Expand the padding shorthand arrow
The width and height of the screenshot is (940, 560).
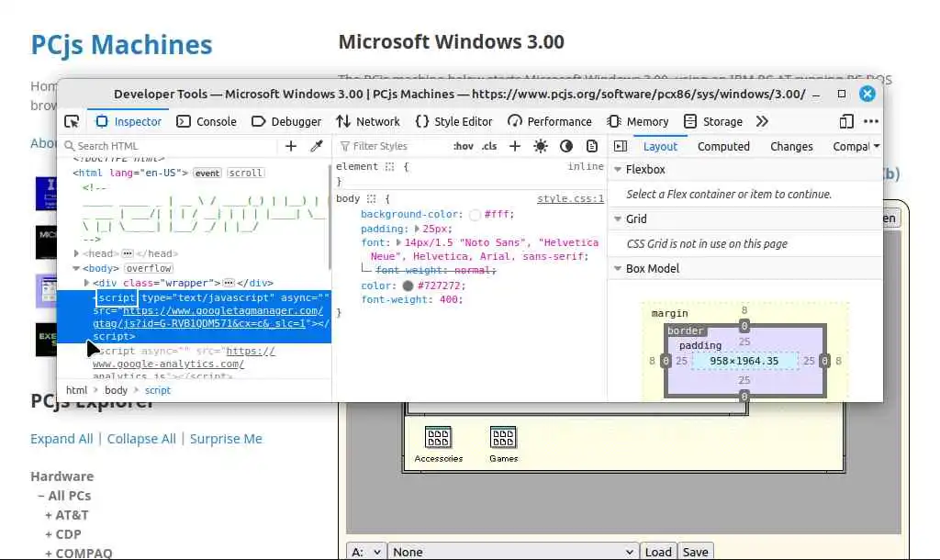point(417,229)
